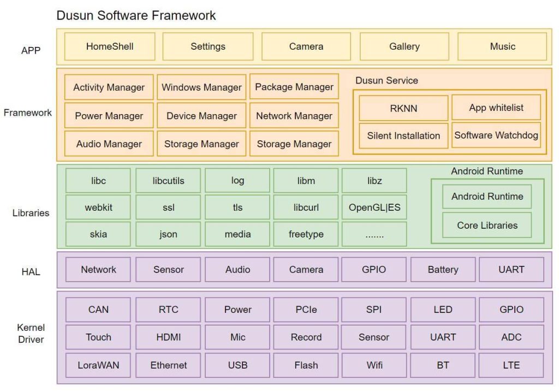Select the libc library box
The width and height of the screenshot is (559, 392).
coord(98,181)
